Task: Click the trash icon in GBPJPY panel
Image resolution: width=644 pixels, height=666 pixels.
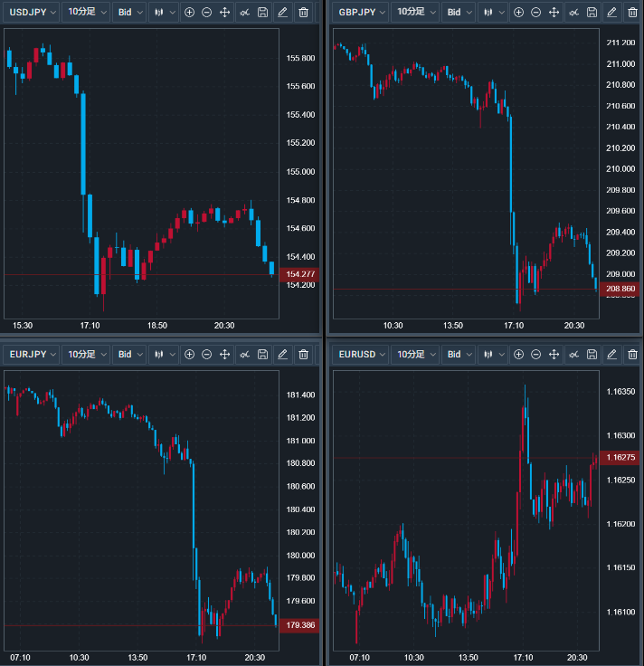Action: 632,13
